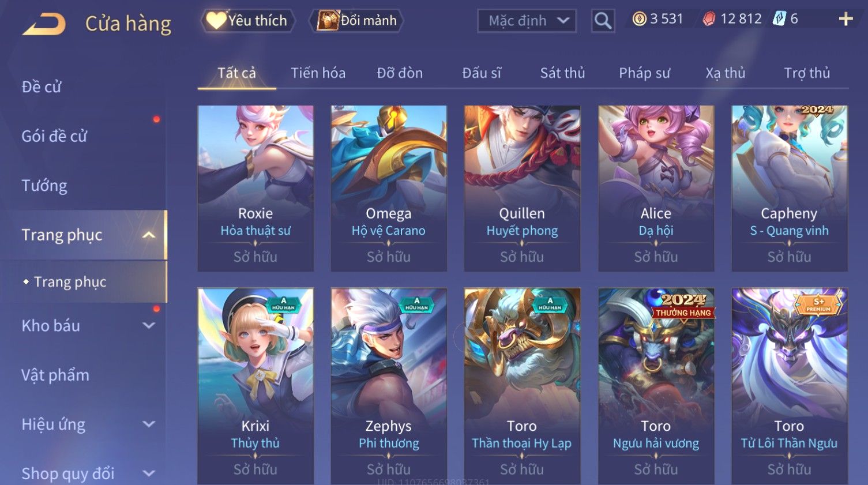Tap the golden back arrow icon
Screen dimensions: 868x485
44,24
